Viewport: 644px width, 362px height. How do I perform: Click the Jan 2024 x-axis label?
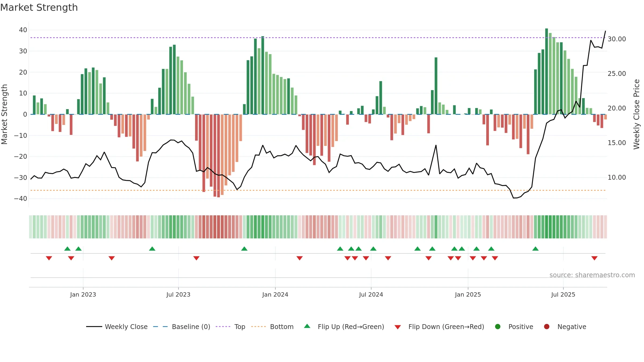point(275,294)
